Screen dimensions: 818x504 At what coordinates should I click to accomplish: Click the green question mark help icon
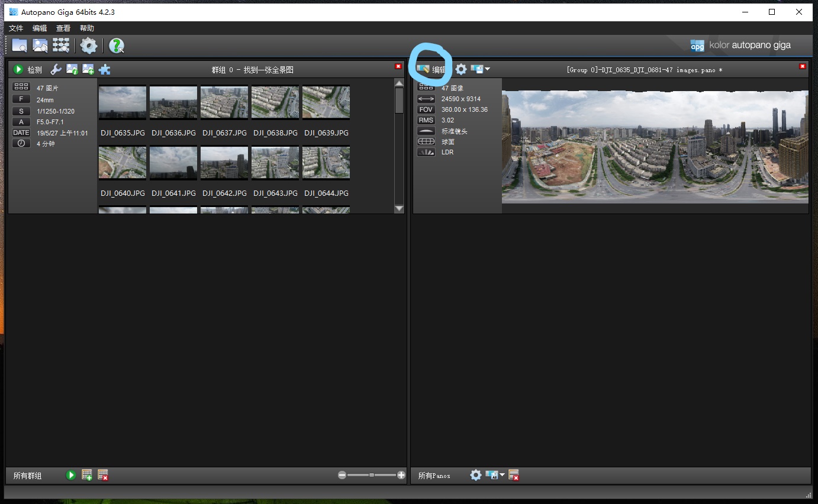point(117,46)
